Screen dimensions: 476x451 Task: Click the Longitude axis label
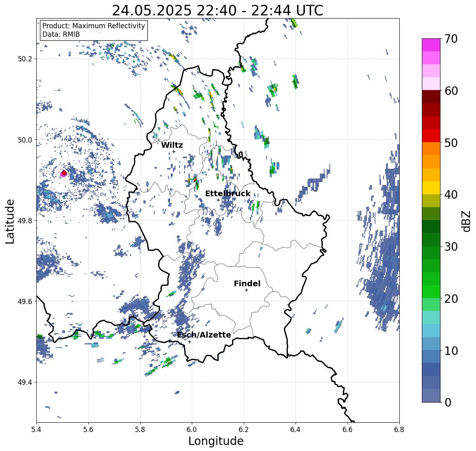point(216,441)
